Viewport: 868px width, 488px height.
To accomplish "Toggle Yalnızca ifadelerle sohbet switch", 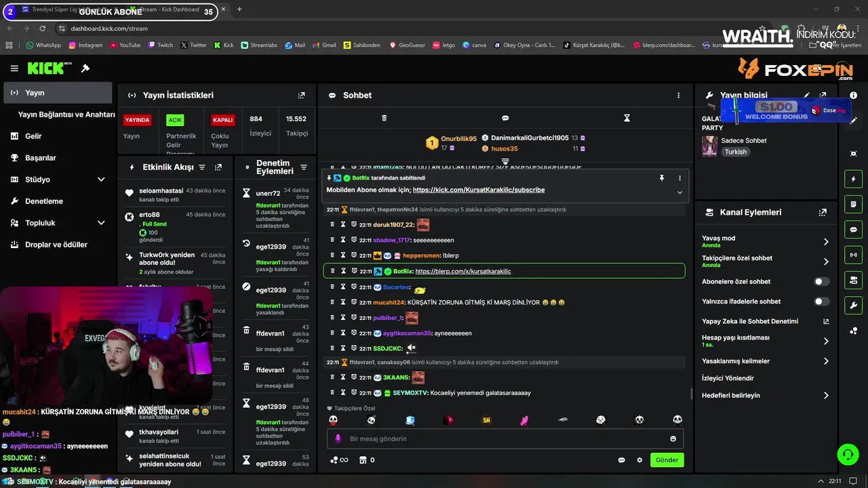I will point(821,302).
